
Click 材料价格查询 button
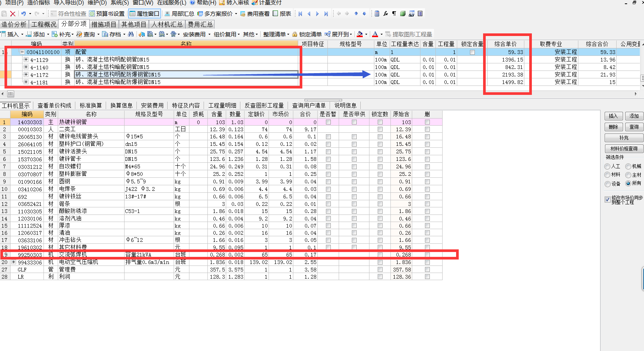coord(624,148)
